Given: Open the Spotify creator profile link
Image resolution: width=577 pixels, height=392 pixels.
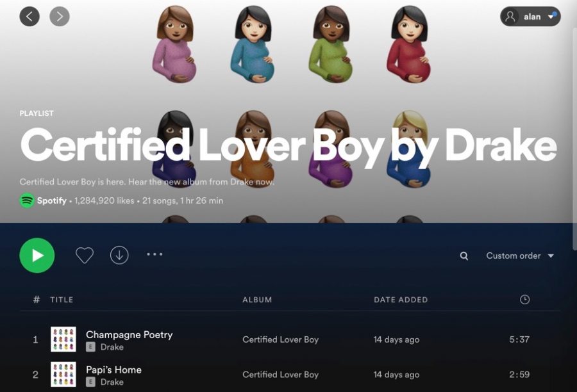Looking at the screenshot, I should (51, 200).
